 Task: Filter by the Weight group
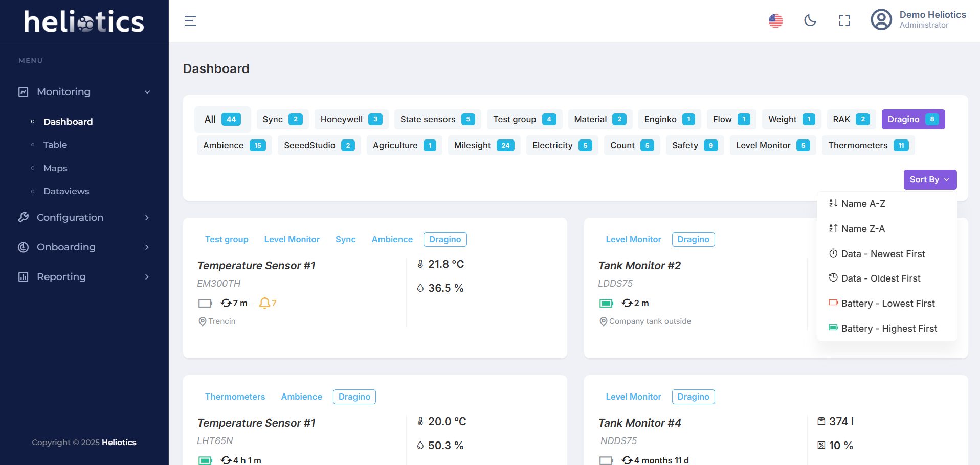792,119
